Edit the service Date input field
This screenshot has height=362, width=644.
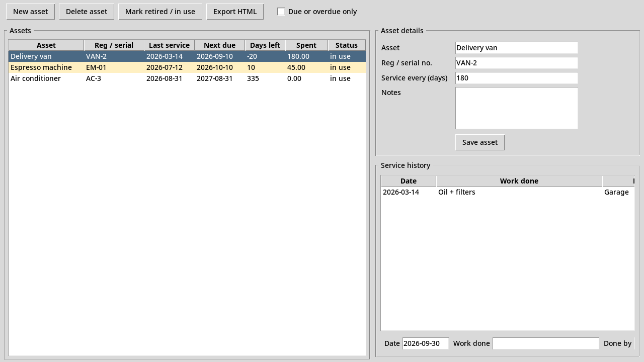pos(426,343)
